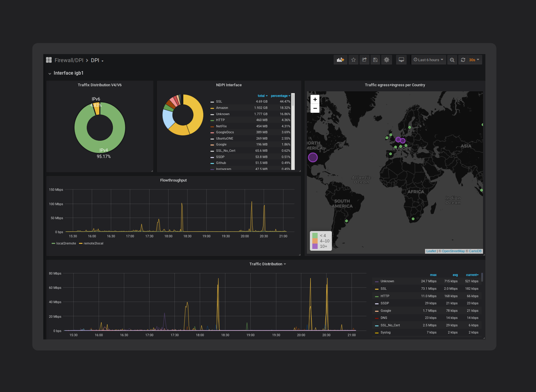Viewport: 536px width, 392px height.
Task: Open the Last 6 hours time picker
Action: (428, 60)
